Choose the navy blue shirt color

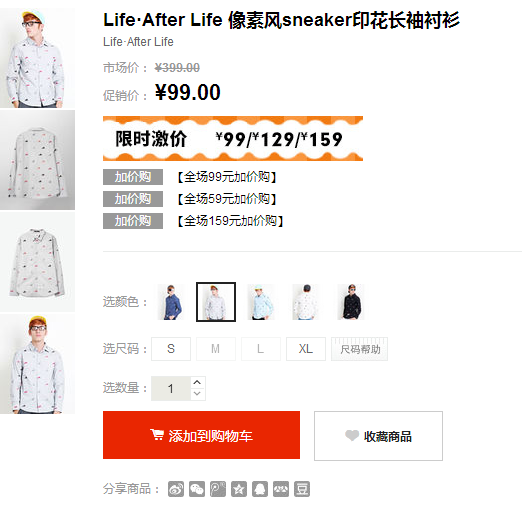171,302
